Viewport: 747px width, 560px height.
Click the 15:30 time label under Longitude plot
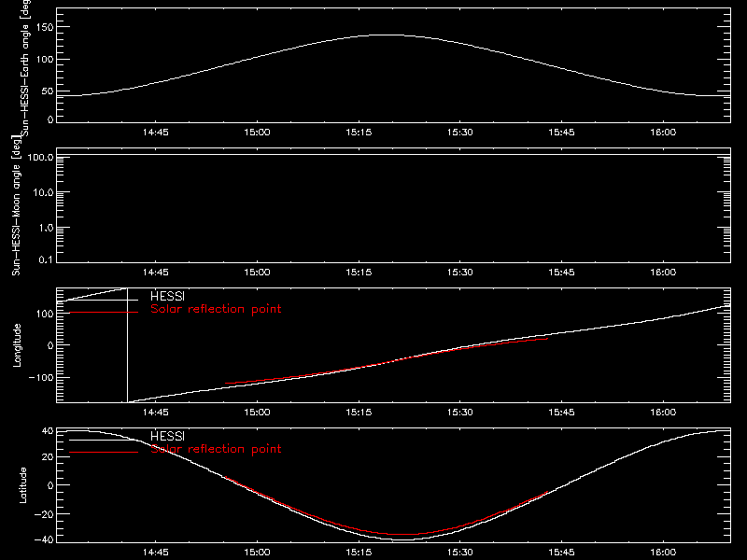459,412
